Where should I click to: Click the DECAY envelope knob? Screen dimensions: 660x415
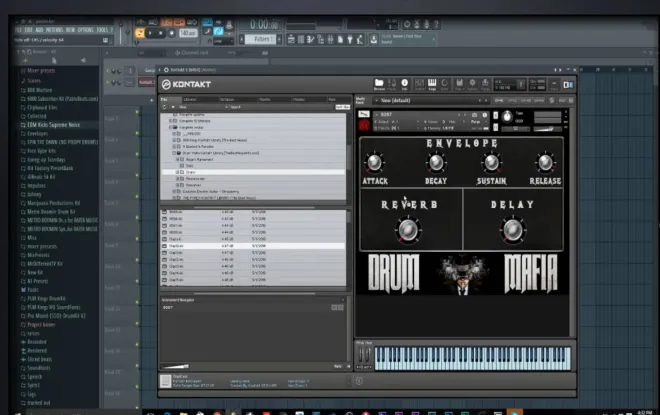[x=436, y=162]
